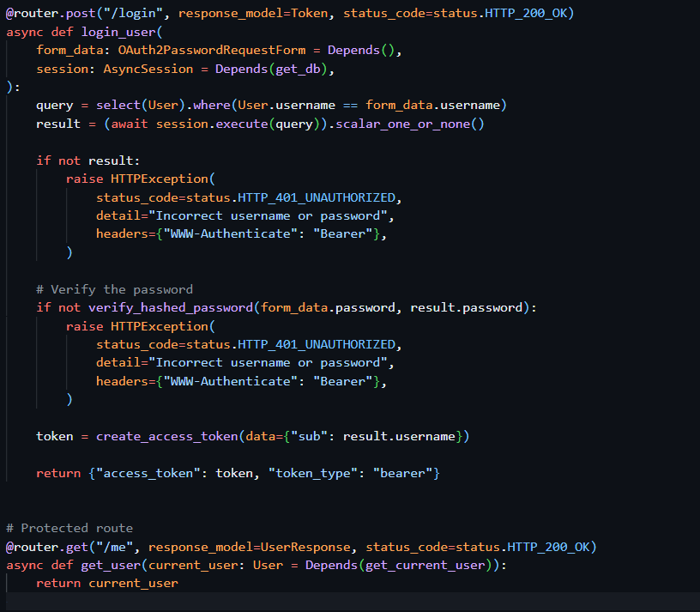
Task: Place cursor on the where method
Action: (x=212, y=106)
